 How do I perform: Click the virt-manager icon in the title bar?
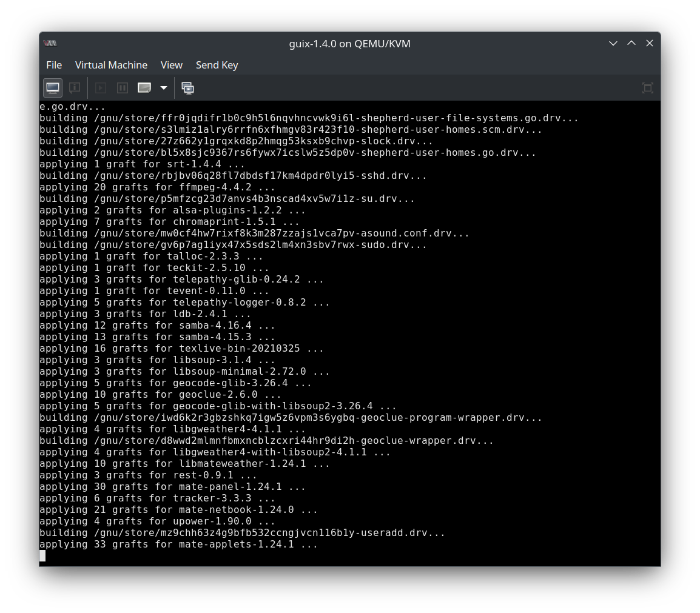[x=50, y=43]
